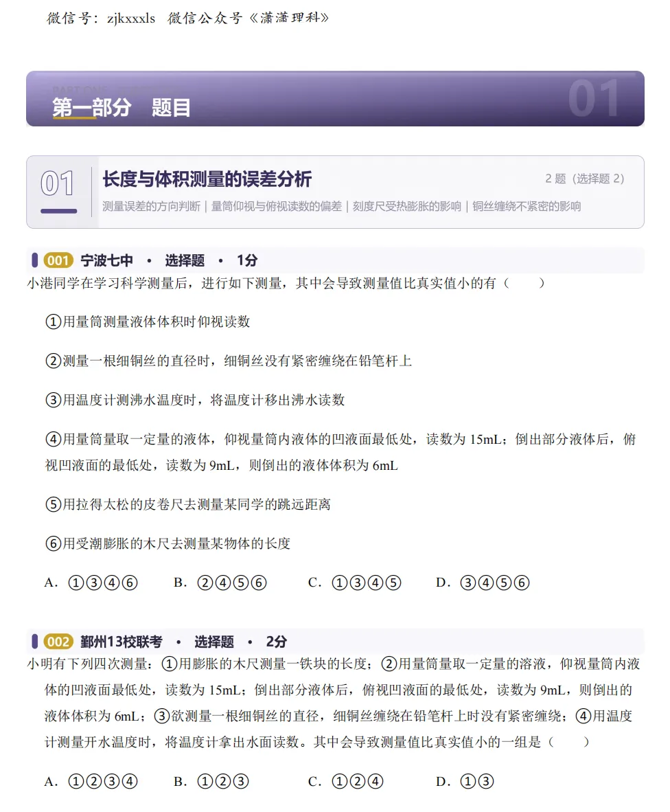Click statement ③ 将温度计移出沸水读数
This screenshot has width=670, height=812.
click(194, 401)
